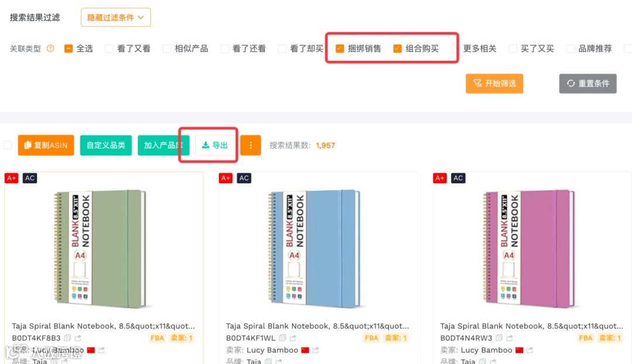Viewport: 632px width, 364px height.
Task: Open the green Taja Spiral Blank Notebook title
Action: click(x=103, y=326)
